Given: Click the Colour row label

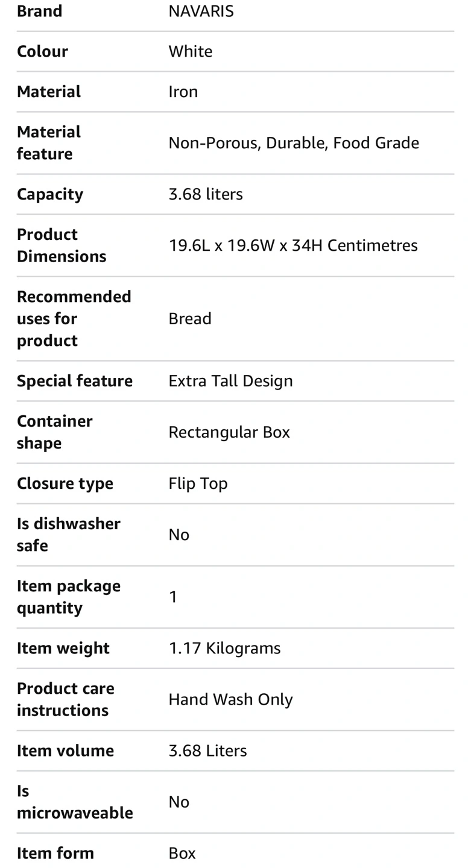Looking at the screenshot, I should (42, 51).
